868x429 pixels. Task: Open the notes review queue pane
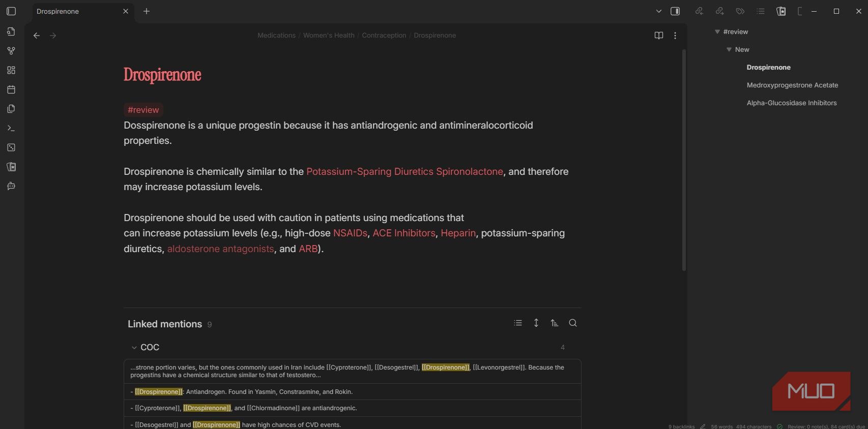point(781,11)
